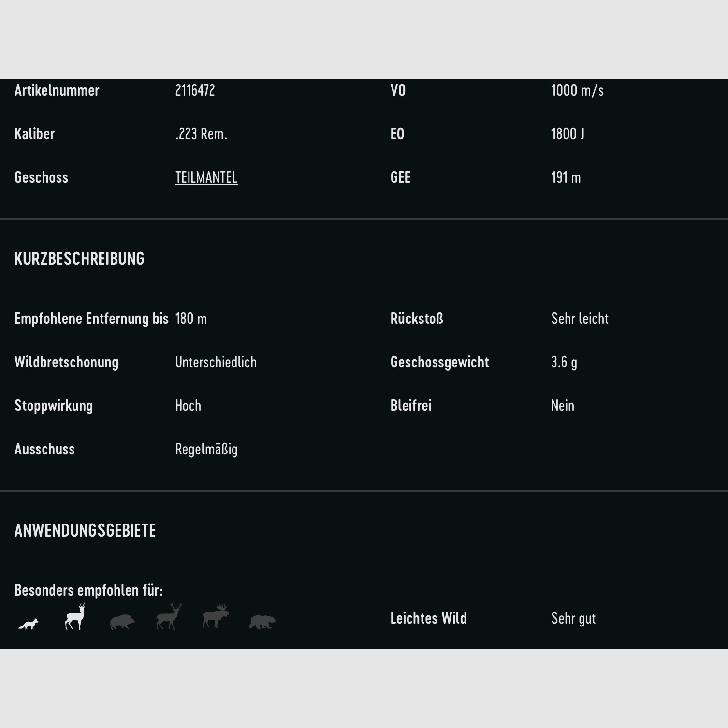Click the KURZBESCHREIBUNG section heading
Image resolution: width=728 pixels, height=728 pixels.
(x=79, y=259)
